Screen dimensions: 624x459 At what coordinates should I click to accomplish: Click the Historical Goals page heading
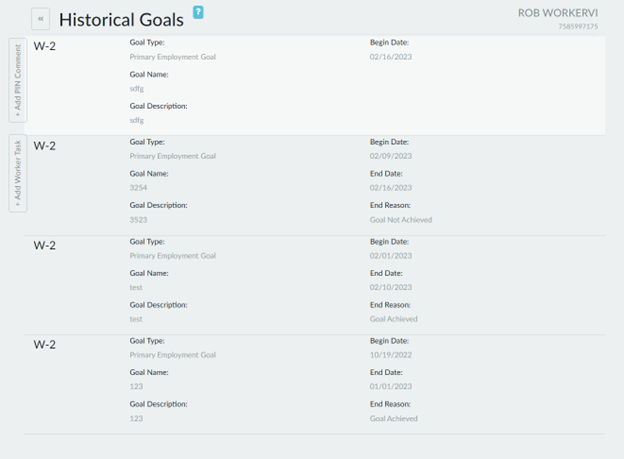[x=121, y=19]
